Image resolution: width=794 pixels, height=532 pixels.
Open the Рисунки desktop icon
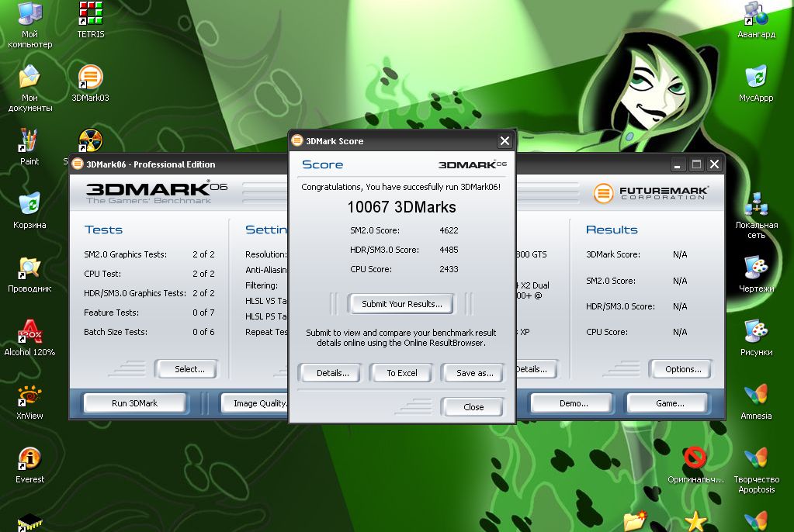757,338
